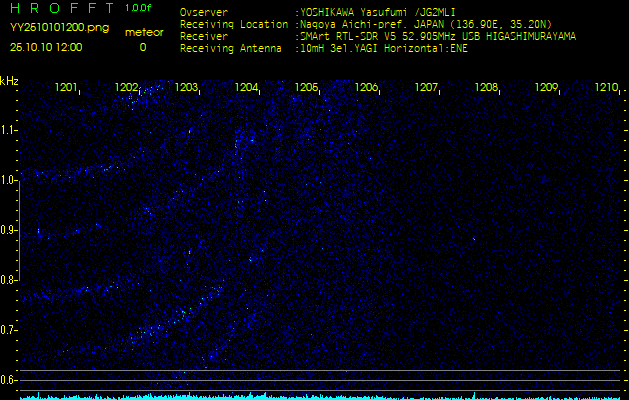Select the SMArt RTL-SDR V5 52.905MHz receiver text
The image size is (629, 400).
point(438,37)
